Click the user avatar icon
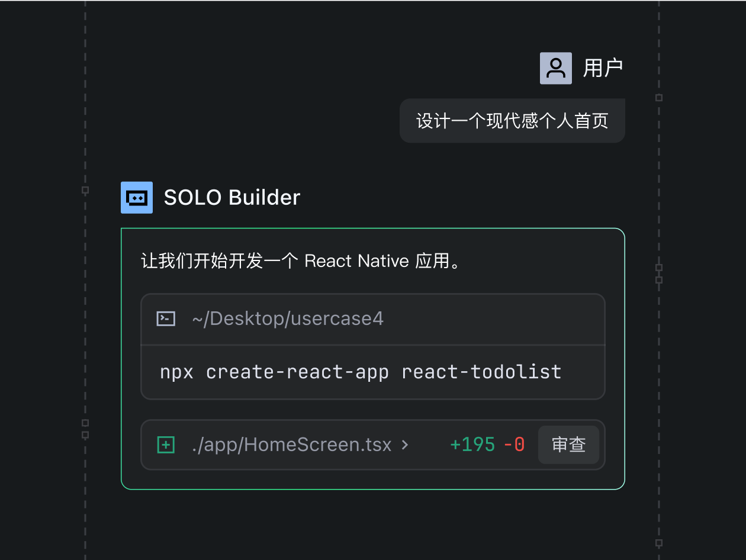 click(555, 67)
